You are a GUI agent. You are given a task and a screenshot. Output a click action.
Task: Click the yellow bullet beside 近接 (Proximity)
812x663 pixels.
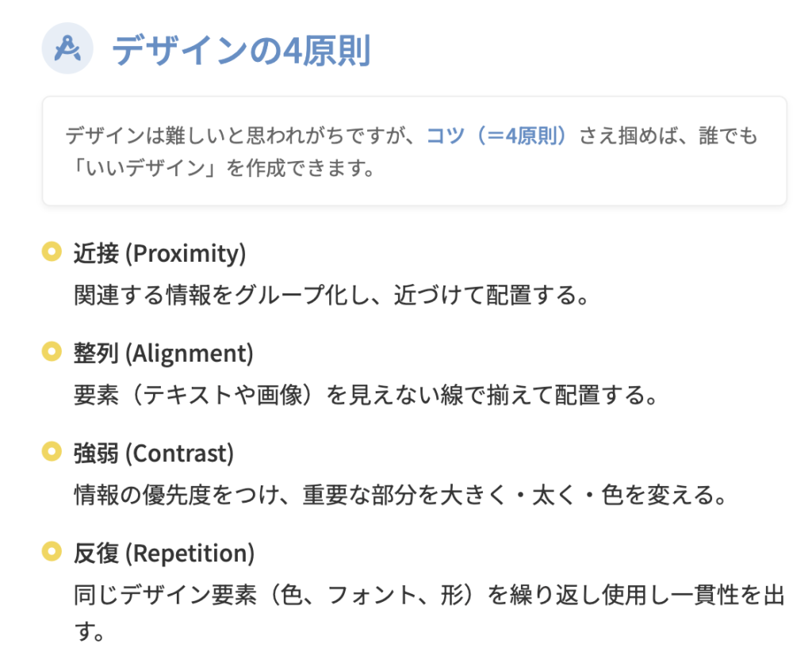pyautogui.click(x=52, y=253)
